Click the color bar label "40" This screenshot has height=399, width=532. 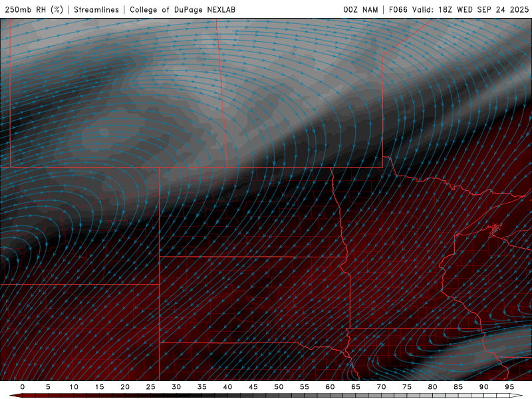tap(227, 387)
